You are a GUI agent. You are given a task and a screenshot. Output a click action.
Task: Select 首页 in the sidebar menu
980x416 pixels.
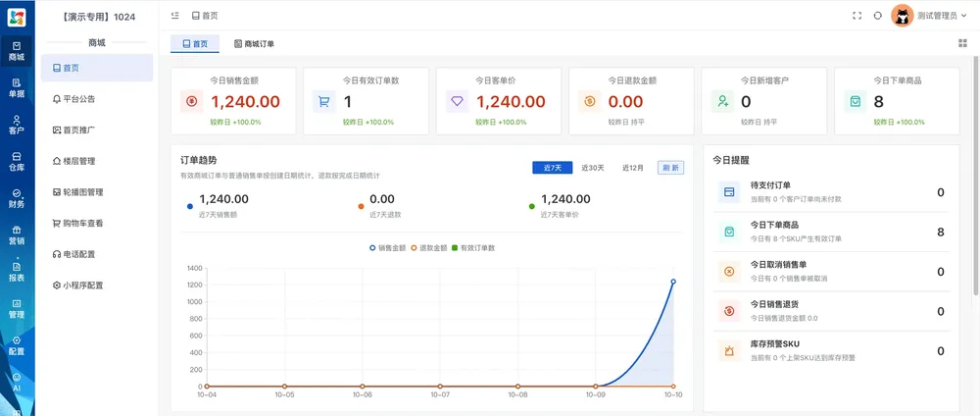click(x=97, y=68)
